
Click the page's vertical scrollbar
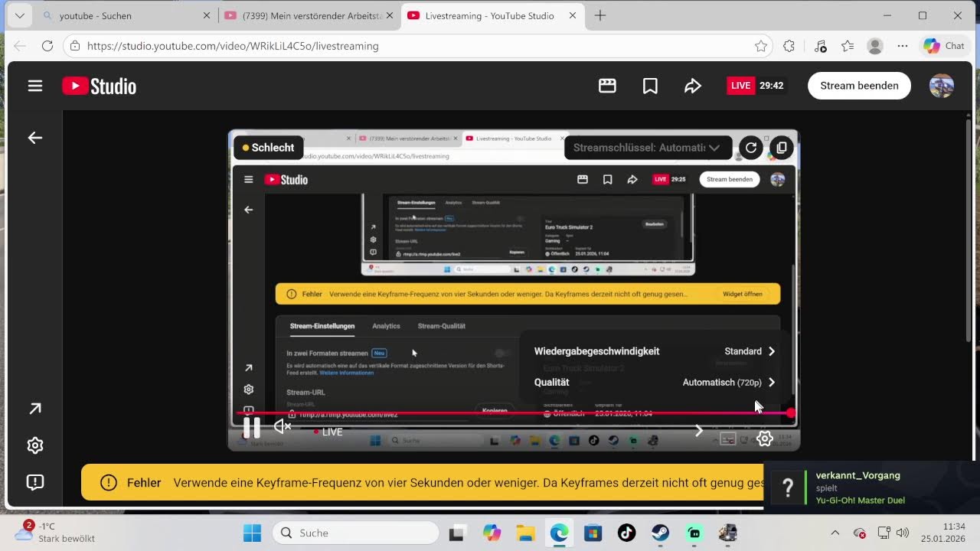969,230
